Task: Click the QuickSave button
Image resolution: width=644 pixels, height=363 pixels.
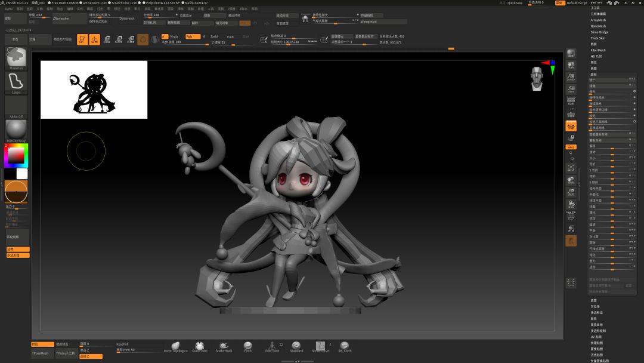Action: 515,3
